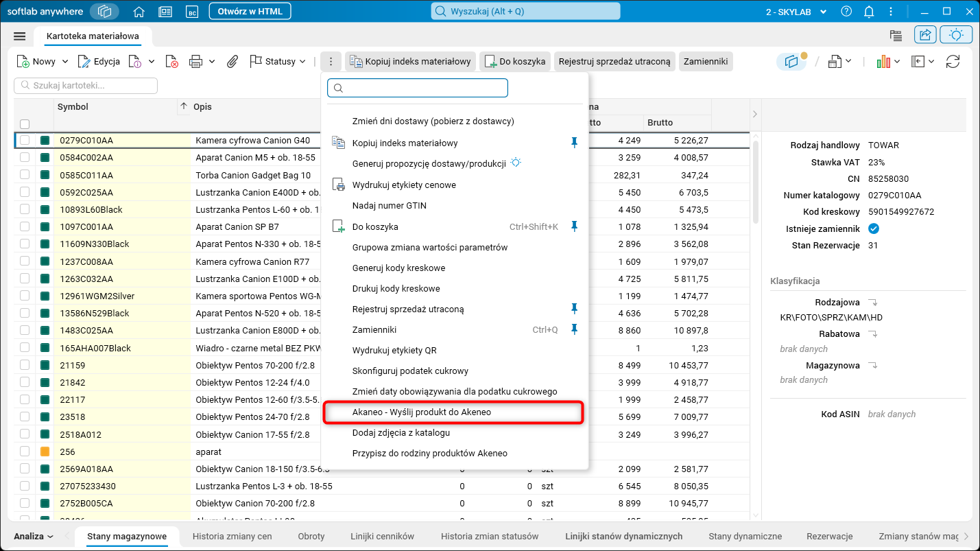Toggle the Istnieje zamiennik checkmark
Screen dimensions: 980x551
[x=874, y=228]
